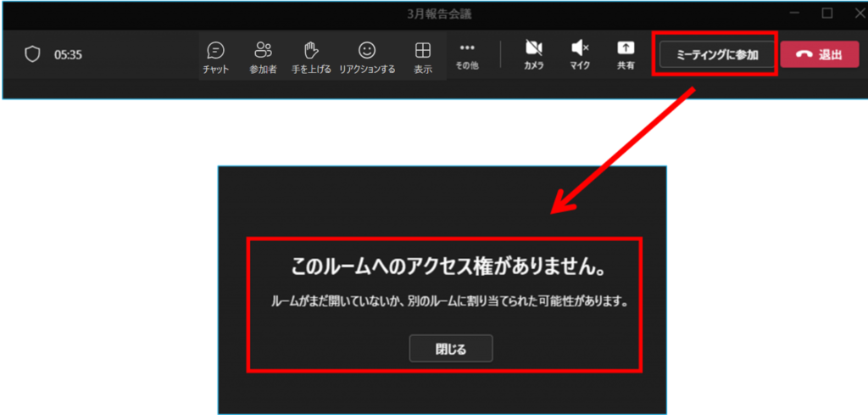Turn on the camera (カメラ)
The height and width of the screenshot is (415, 868).
pyautogui.click(x=533, y=54)
